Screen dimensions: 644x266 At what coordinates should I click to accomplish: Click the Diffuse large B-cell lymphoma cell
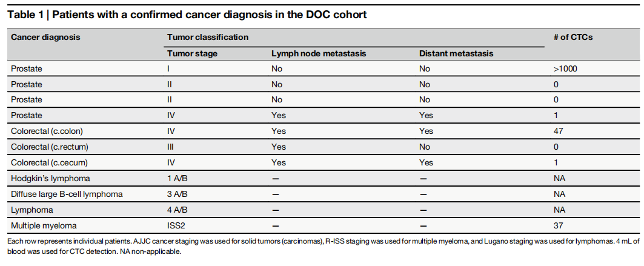tap(67, 194)
